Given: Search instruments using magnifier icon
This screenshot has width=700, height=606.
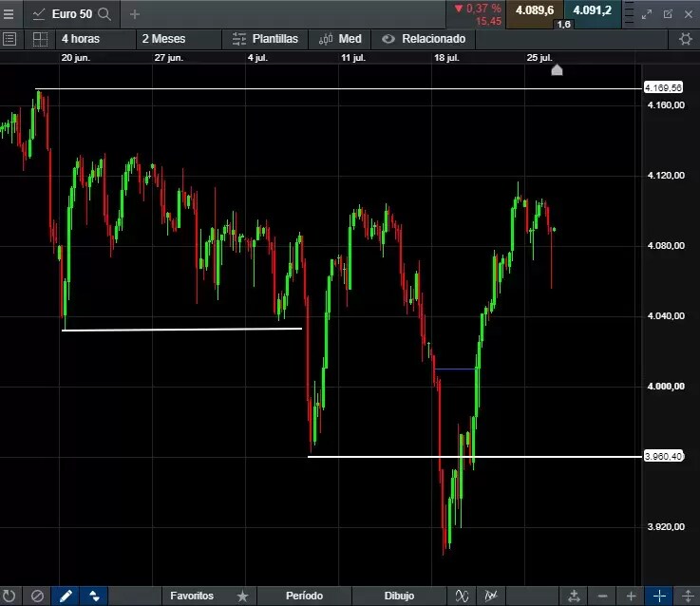Looking at the screenshot, I should point(104,14).
